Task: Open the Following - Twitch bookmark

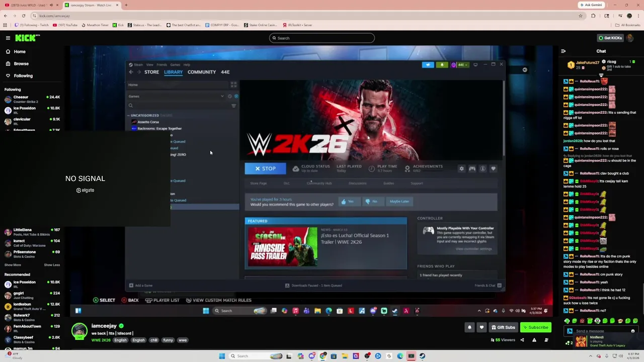Action: pos(32,25)
